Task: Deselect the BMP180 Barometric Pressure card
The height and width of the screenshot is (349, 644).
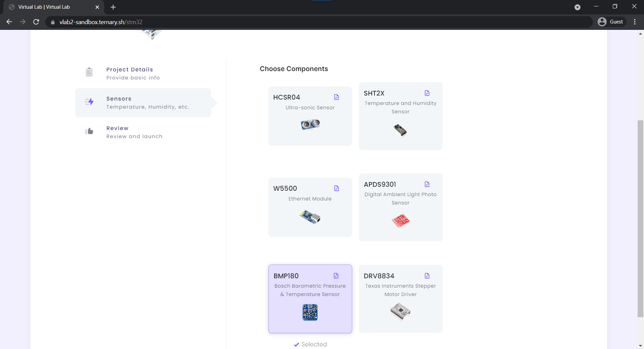Action: [310, 299]
